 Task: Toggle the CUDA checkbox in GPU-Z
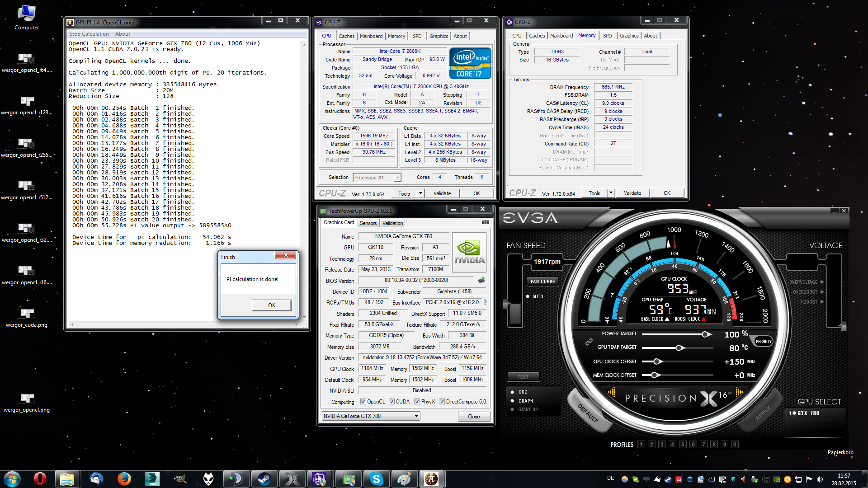click(x=392, y=402)
